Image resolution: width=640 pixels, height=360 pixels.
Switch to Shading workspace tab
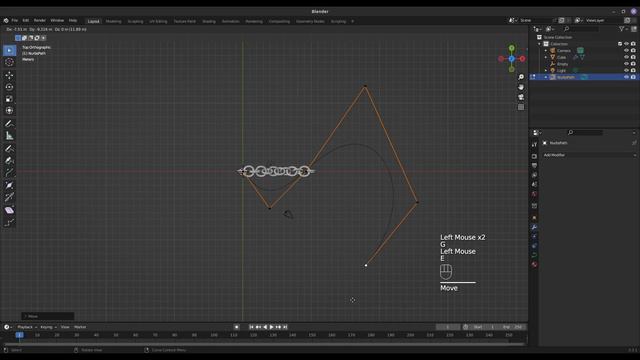(209, 21)
